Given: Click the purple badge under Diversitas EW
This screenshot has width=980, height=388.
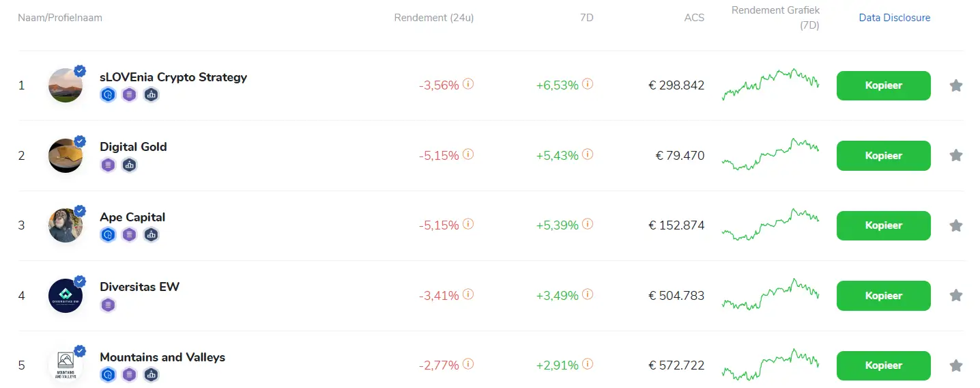Looking at the screenshot, I should point(108,305).
